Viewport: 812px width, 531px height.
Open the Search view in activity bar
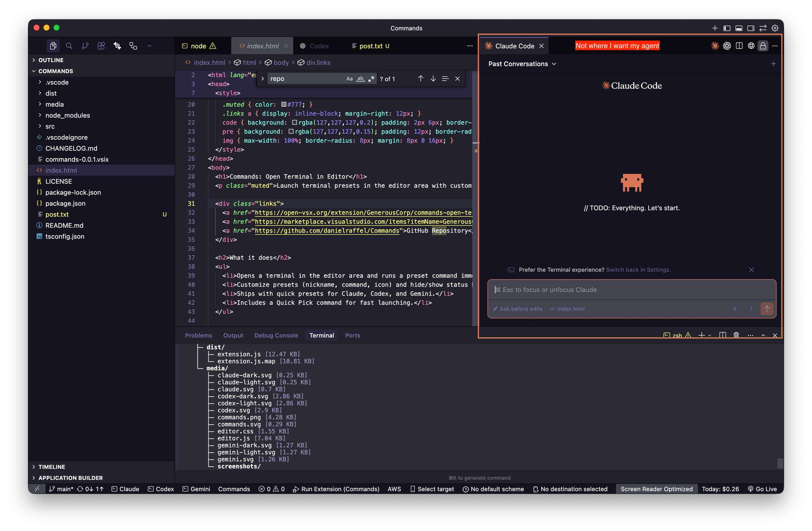pos(69,46)
